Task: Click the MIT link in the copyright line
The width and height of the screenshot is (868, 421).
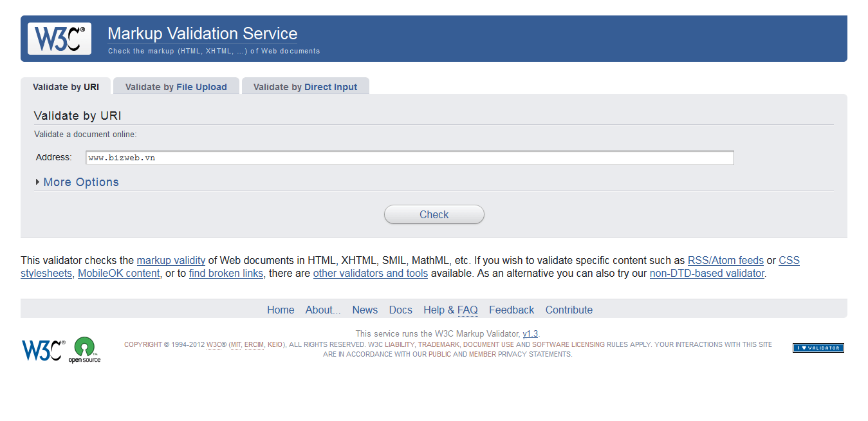Action: (x=235, y=344)
